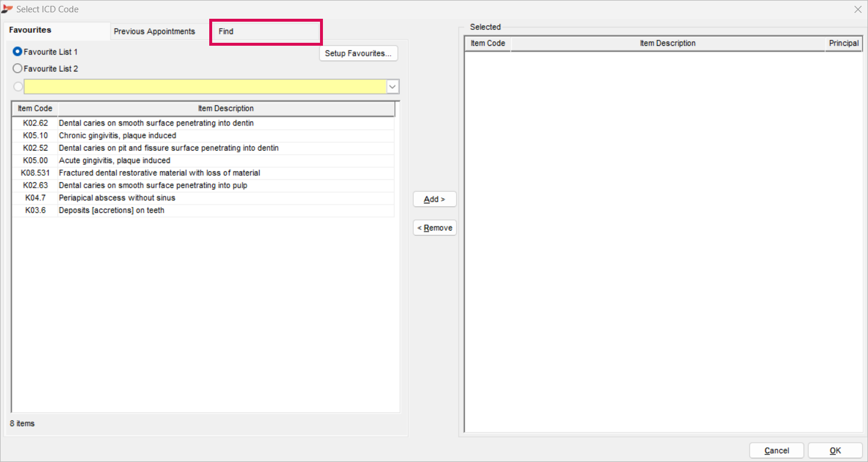This screenshot has height=462, width=868.
Task: Select code K04.7
Action: [35, 198]
